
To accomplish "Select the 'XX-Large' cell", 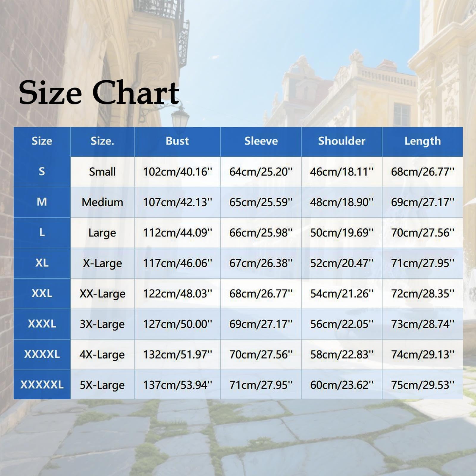I will pos(102,294).
